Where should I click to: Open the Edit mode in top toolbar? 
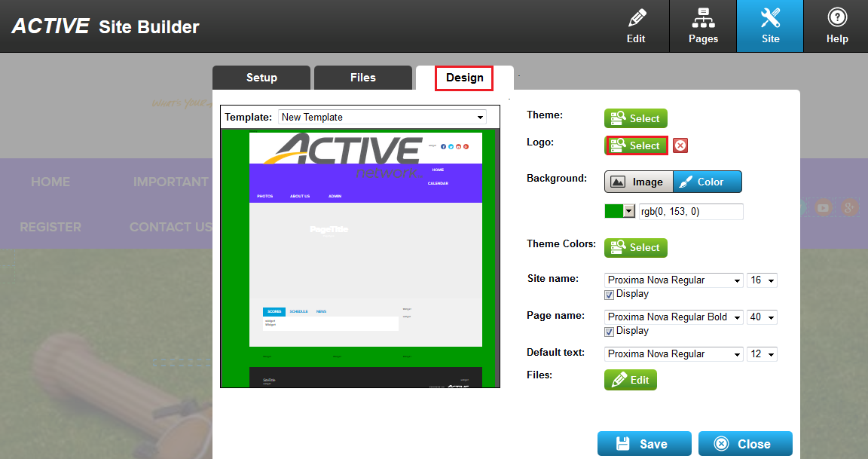click(636, 26)
